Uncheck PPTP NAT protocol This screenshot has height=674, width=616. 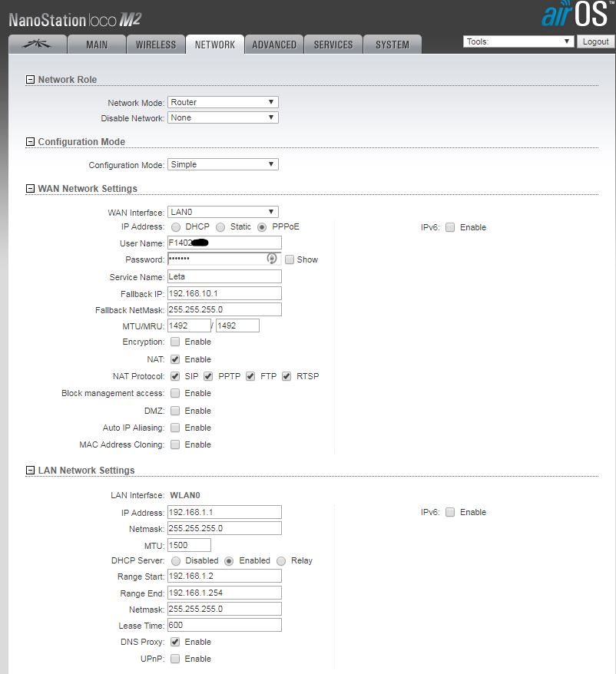208,376
